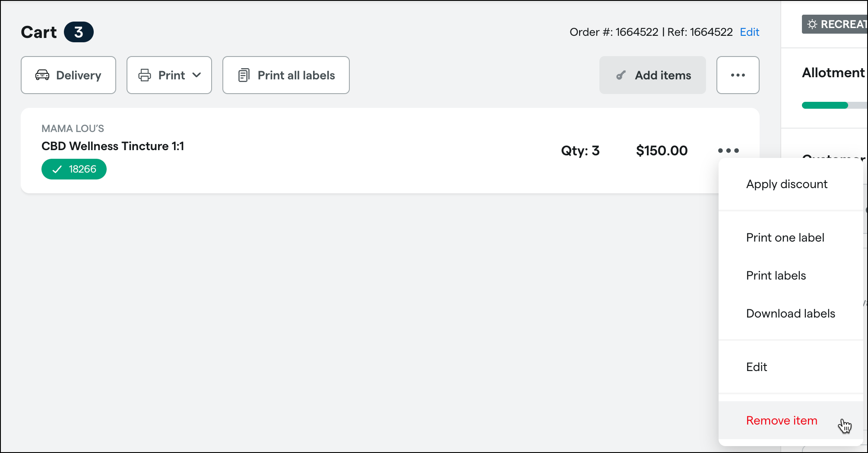Image resolution: width=868 pixels, height=453 pixels.
Task: Click the sun icon on the RECREATIONAL badge
Action: tap(813, 24)
